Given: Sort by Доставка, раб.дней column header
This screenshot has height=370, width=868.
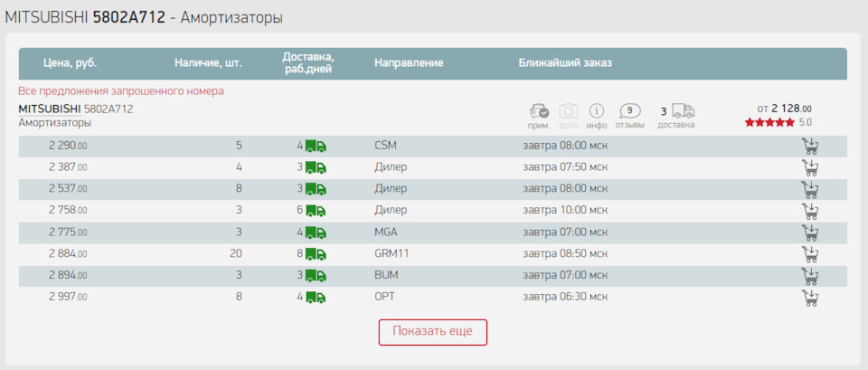Looking at the screenshot, I should pos(307,63).
